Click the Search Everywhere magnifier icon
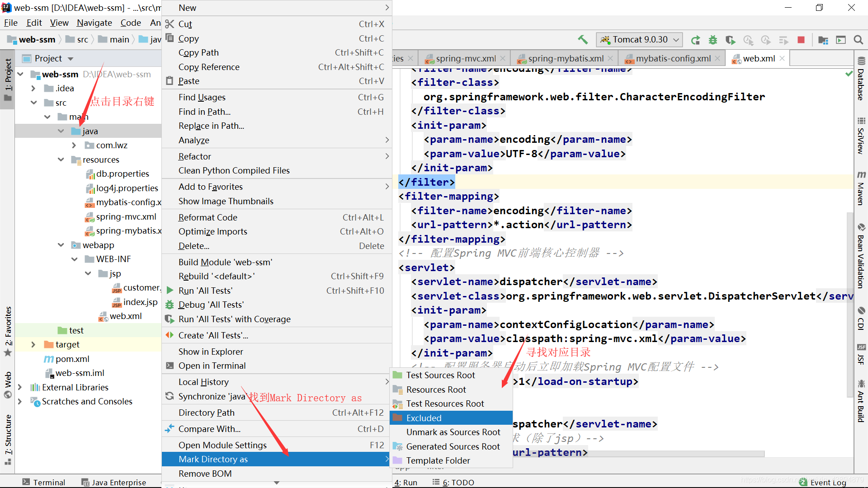Screen dimensions: 868x488 tap(859, 40)
